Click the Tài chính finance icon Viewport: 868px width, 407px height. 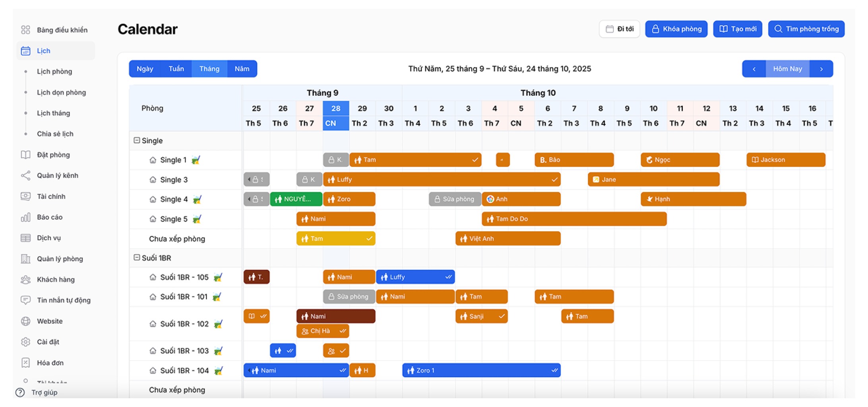point(25,196)
